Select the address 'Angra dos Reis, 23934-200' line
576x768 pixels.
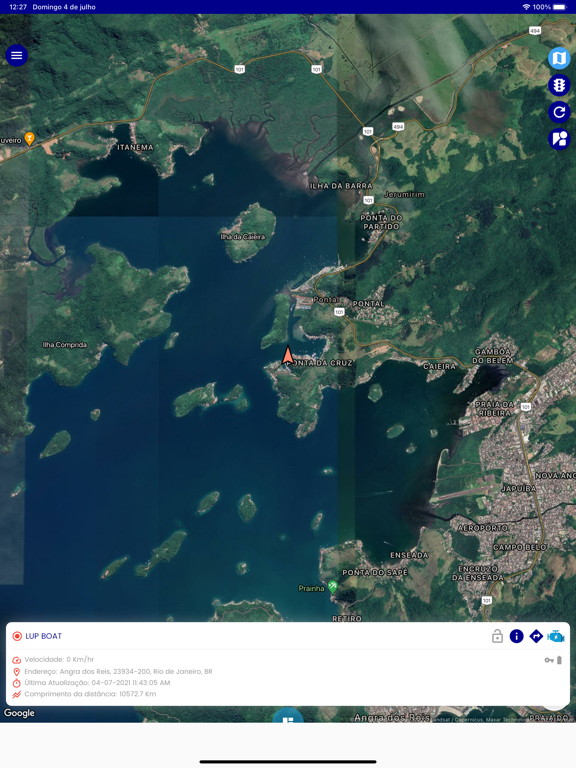point(119,672)
